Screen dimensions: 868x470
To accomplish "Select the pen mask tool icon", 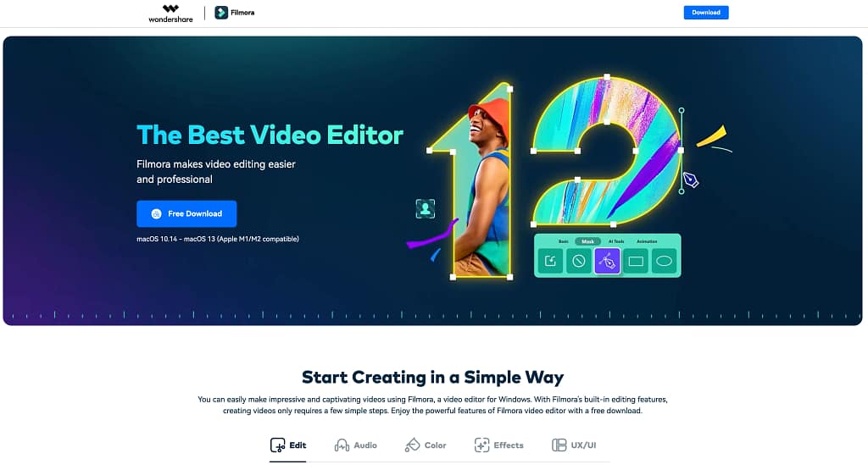I will 607,262.
